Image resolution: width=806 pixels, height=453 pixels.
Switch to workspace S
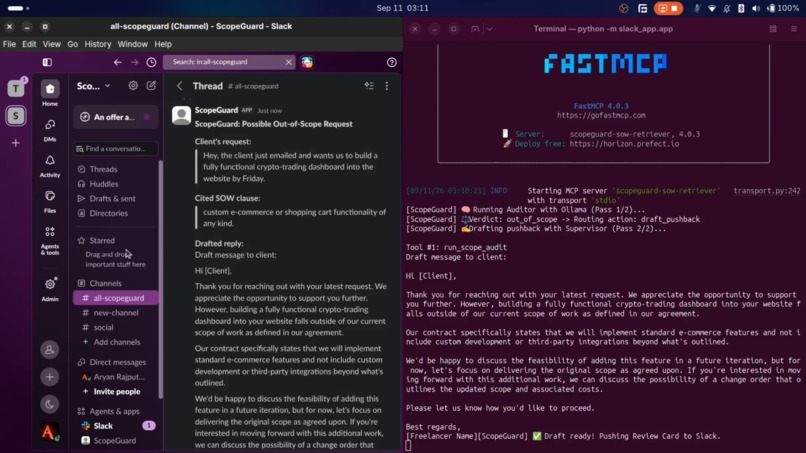coord(16,116)
